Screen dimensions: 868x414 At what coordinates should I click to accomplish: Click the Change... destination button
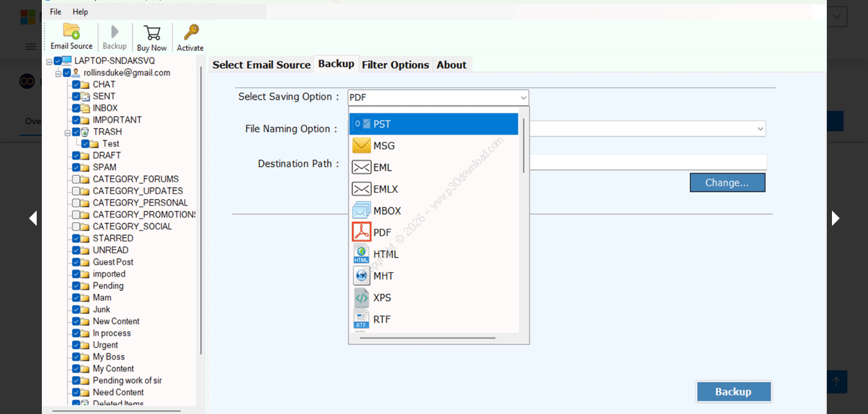[727, 183]
